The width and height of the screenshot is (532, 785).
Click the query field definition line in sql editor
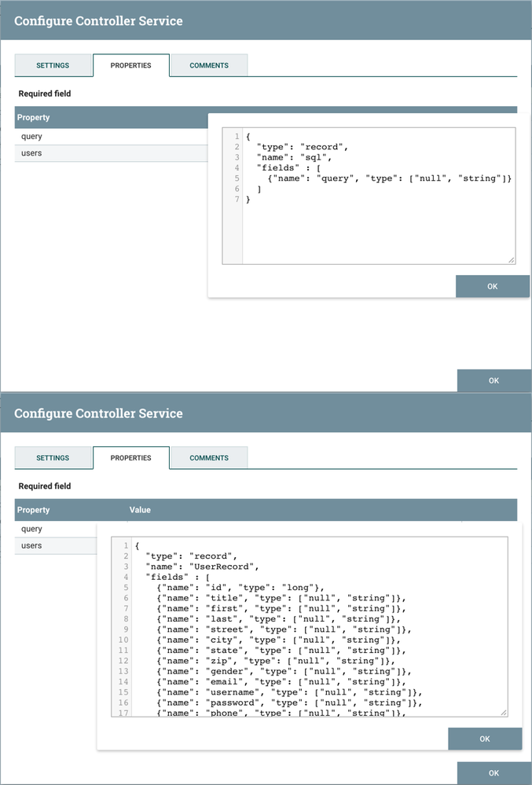(389, 178)
